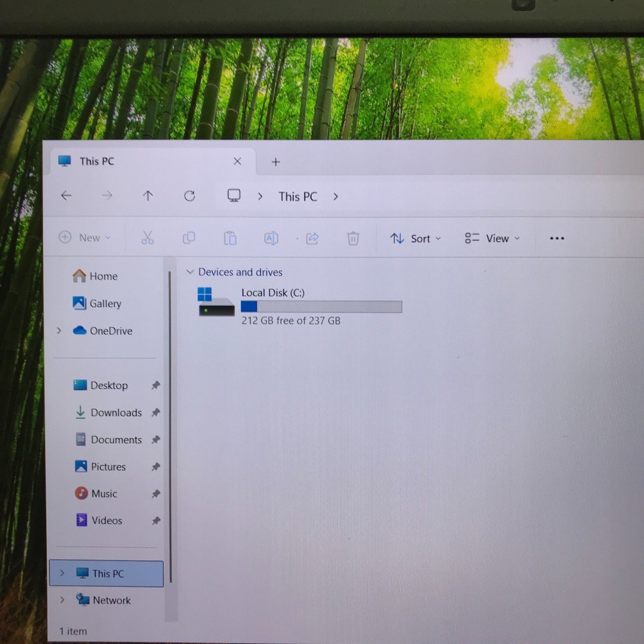Expand This PC in the sidebar
Screen dimensions: 644x644
click(62, 573)
